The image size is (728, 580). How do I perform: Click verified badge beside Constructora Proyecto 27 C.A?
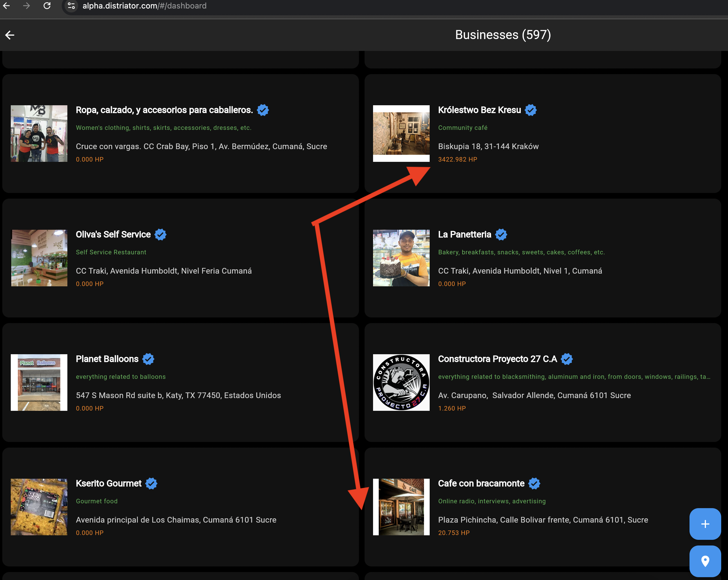[x=567, y=359]
